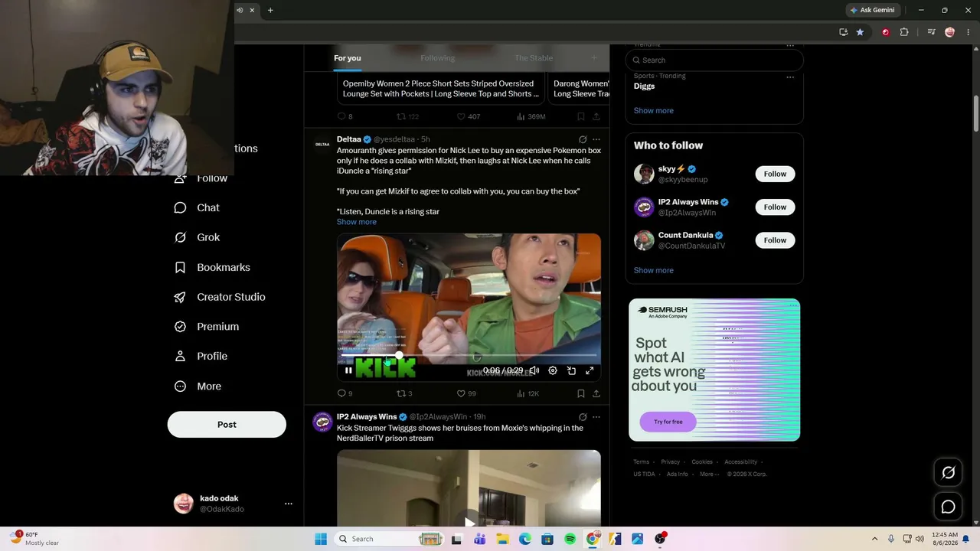The height and width of the screenshot is (551, 980).
Task: Open the Accessibility footer link
Action: pyautogui.click(x=740, y=462)
